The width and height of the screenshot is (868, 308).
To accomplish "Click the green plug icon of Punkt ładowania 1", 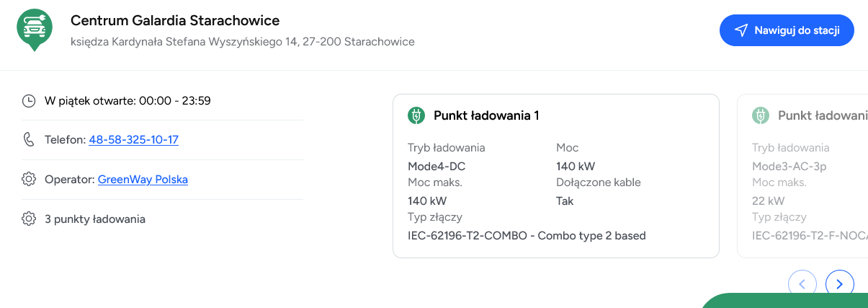I will click(416, 115).
